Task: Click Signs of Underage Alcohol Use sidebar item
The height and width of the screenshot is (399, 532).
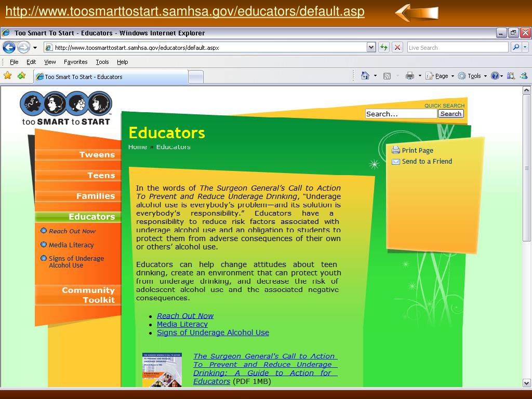Action: tap(76, 262)
